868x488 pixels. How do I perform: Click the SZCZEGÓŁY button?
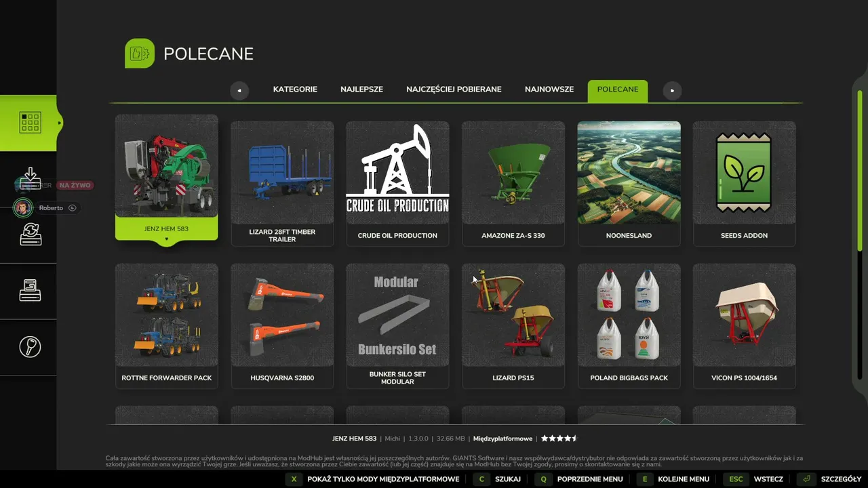pyautogui.click(x=841, y=479)
